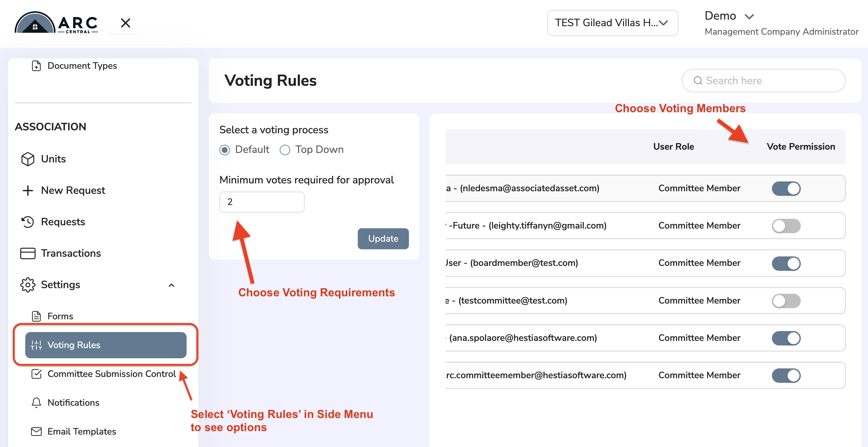Click the Notifications bell icon
The height and width of the screenshot is (447, 868).
pos(36,402)
